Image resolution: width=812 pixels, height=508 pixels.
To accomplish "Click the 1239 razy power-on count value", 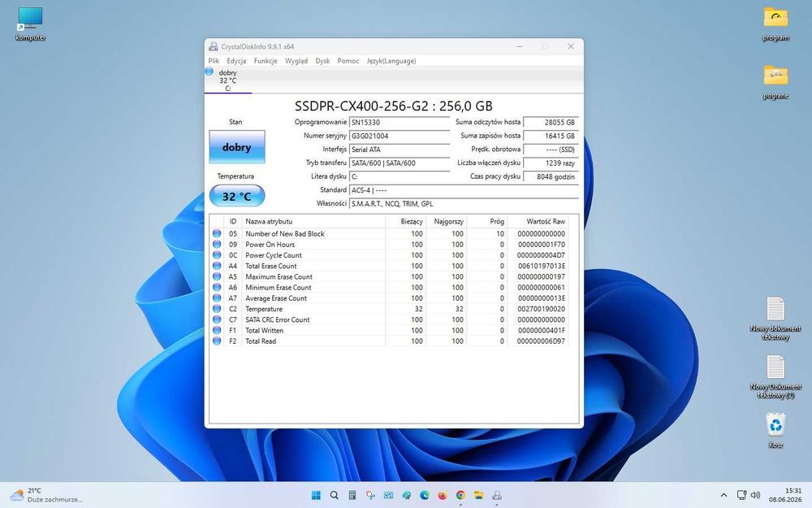I will [551, 163].
